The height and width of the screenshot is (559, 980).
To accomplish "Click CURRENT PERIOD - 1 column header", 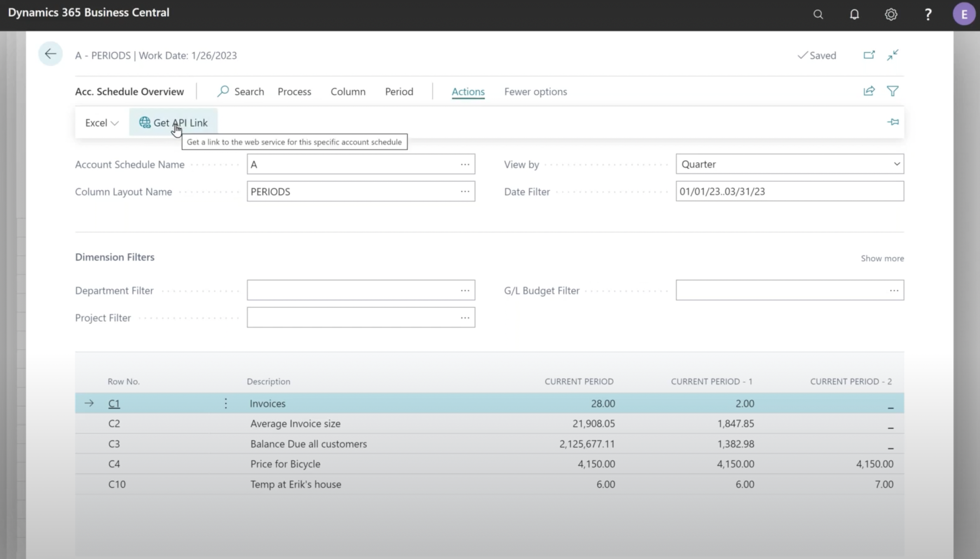I will pyautogui.click(x=712, y=382).
